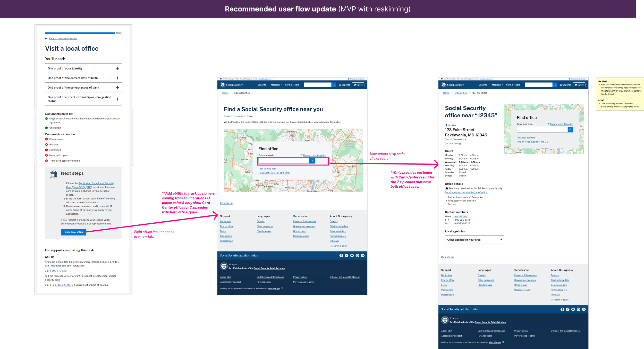The width and height of the screenshot is (644, 349).
Task: Open Medicare menu in right page header
Action: [497, 85]
